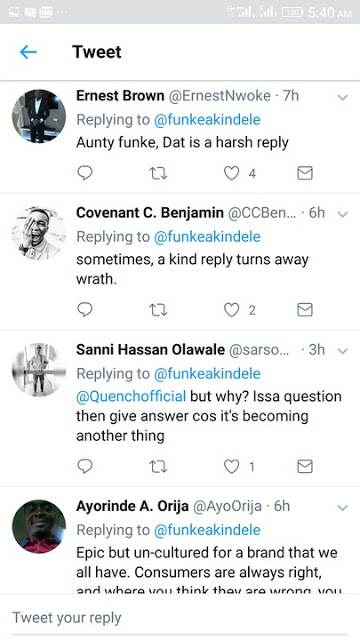
Task: Like Sanni Hassan Olawale's tweet
Action: [231, 466]
